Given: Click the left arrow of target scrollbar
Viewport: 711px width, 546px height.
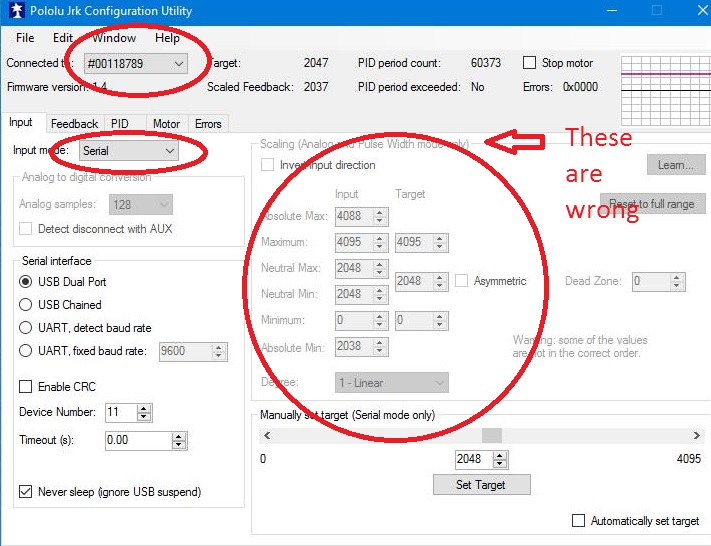Looking at the screenshot, I should tap(267, 436).
